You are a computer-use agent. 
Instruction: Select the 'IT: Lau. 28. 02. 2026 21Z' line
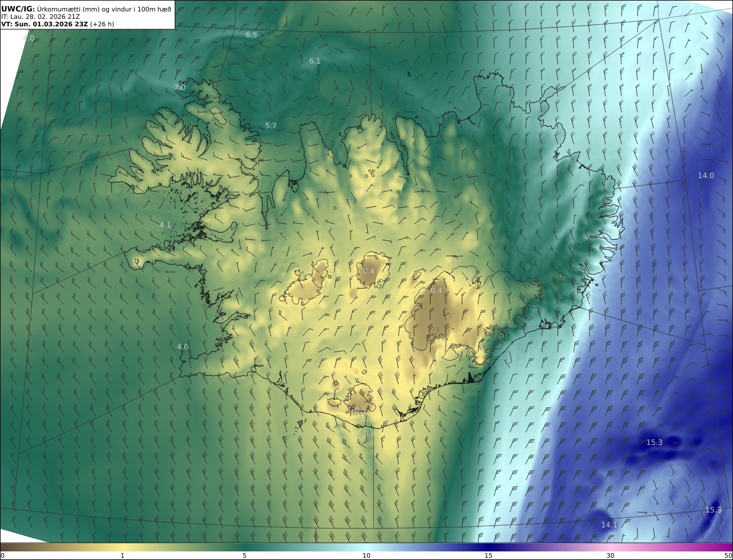pyautogui.click(x=40, y=17)
